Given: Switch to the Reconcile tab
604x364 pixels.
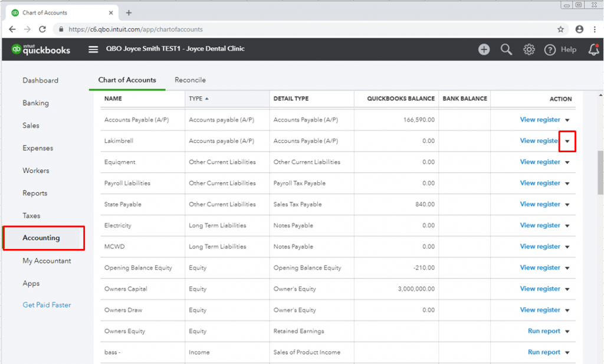Looking at the screenshot, I should coord(190,80).
